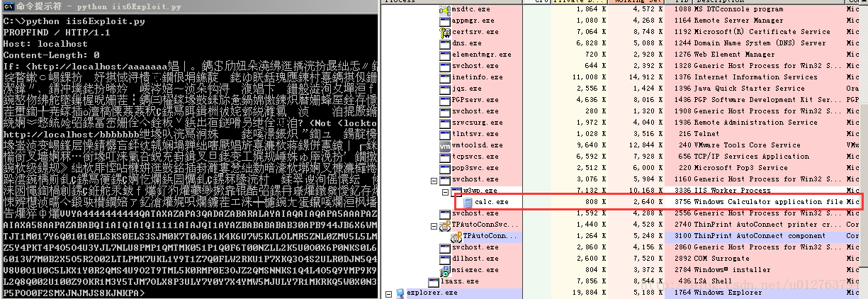Click the explorer.exe computer icon
This screenshot has width=868, height=299.
[400, 293]
